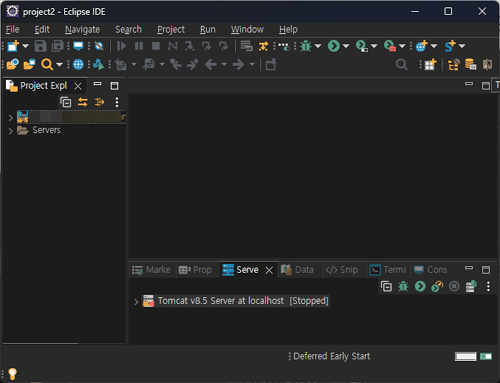Click the green Run launch icon
The width and height of the screenshot is (500, 383).
tap(334, 46)
